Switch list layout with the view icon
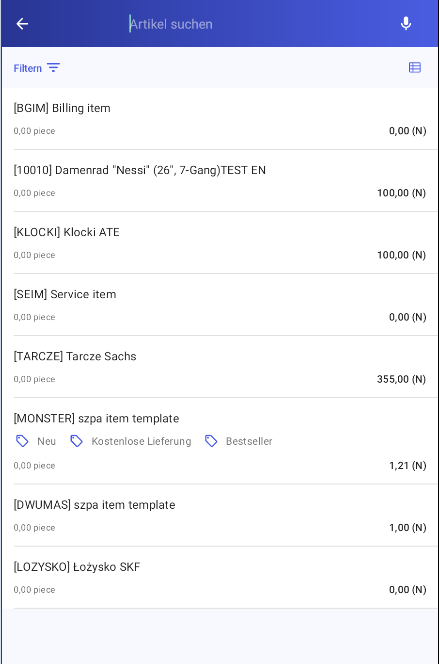This screenshot has height=664, width=439. [x=414, y=68]
